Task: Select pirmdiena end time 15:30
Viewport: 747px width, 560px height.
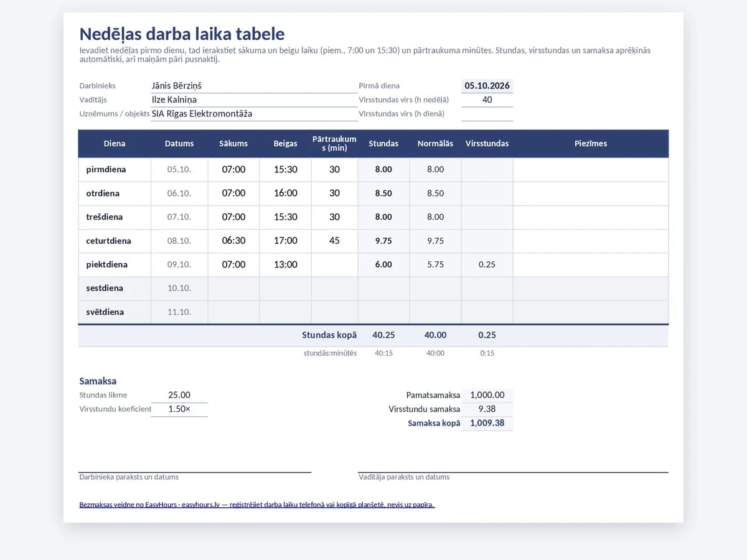Action: tap(285, 169)
